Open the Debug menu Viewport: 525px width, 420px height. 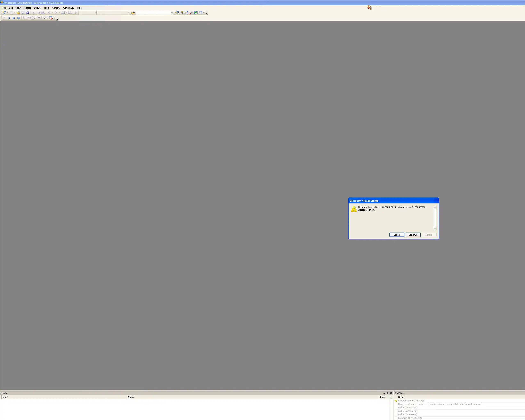point(37,8)
